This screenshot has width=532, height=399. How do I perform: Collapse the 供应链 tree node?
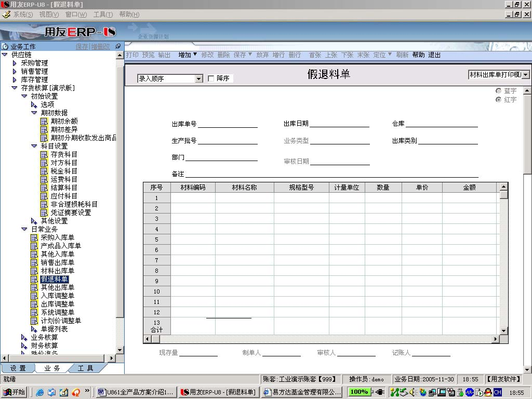pyautogui.click(x=5, y=55)
